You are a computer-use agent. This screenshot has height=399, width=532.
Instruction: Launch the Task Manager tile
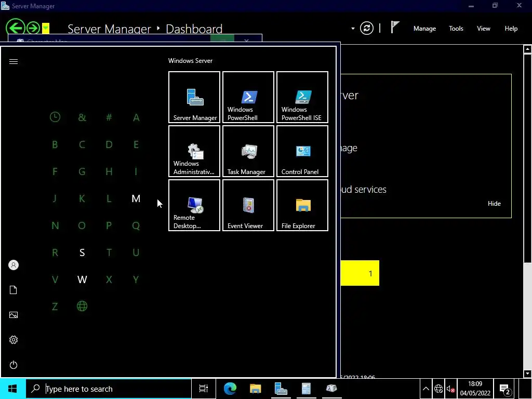point(248,151)
